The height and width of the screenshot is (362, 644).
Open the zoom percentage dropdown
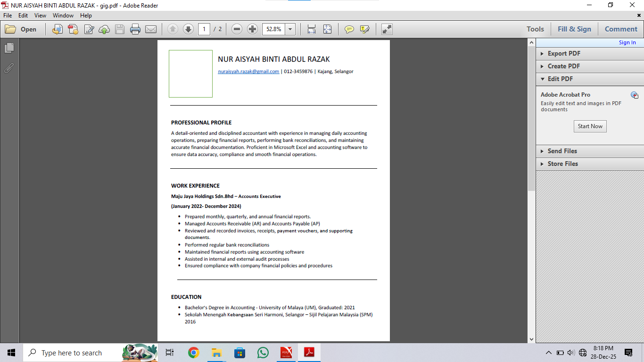pos(290,29)
